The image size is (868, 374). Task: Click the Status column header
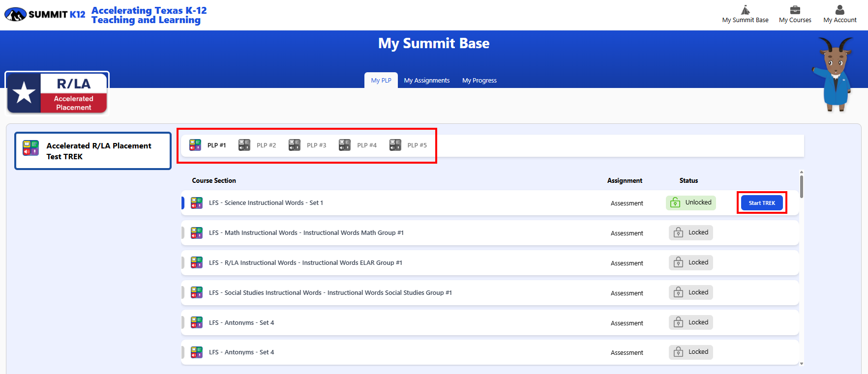(688, 180)
